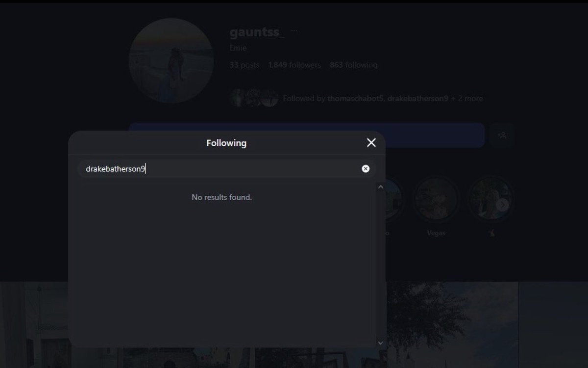This screenshot has height=368, width=588.
Task: View the 1,849 followers list
Action: coord(294,65)
